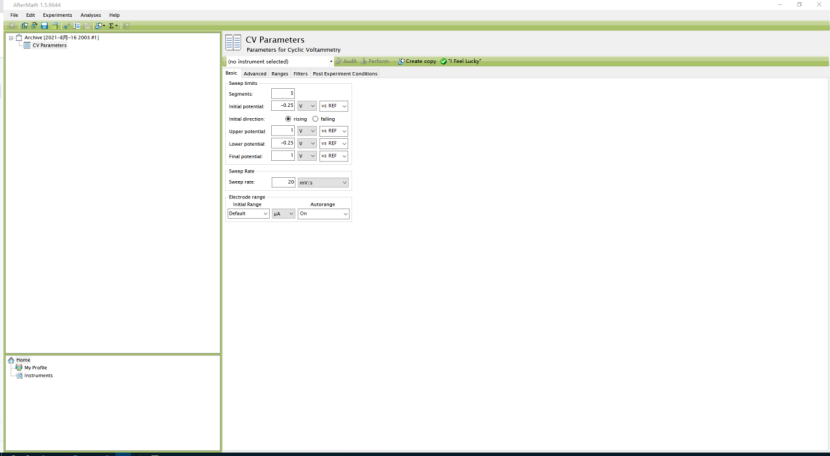Click the large CV Parameters header icon
The image size is (830, 456).
pyautogui.click(x=233, y=43)
